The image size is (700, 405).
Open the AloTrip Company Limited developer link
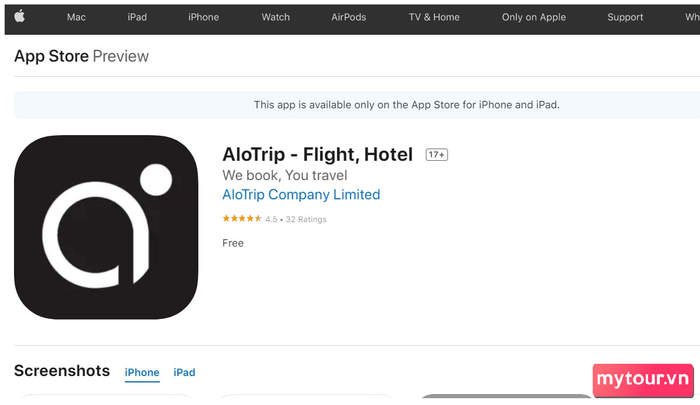click(301, 195)
